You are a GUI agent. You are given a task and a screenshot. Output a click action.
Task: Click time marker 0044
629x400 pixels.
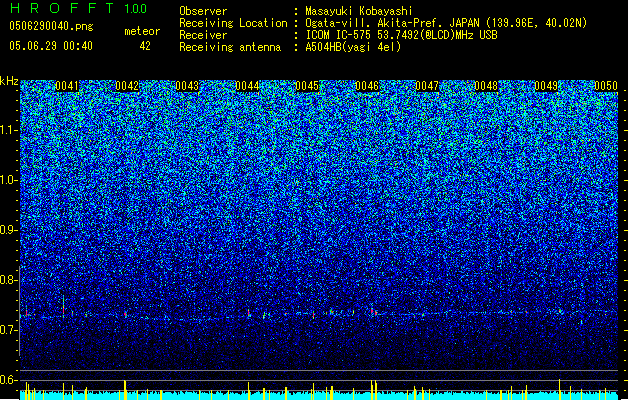point(247,86)
